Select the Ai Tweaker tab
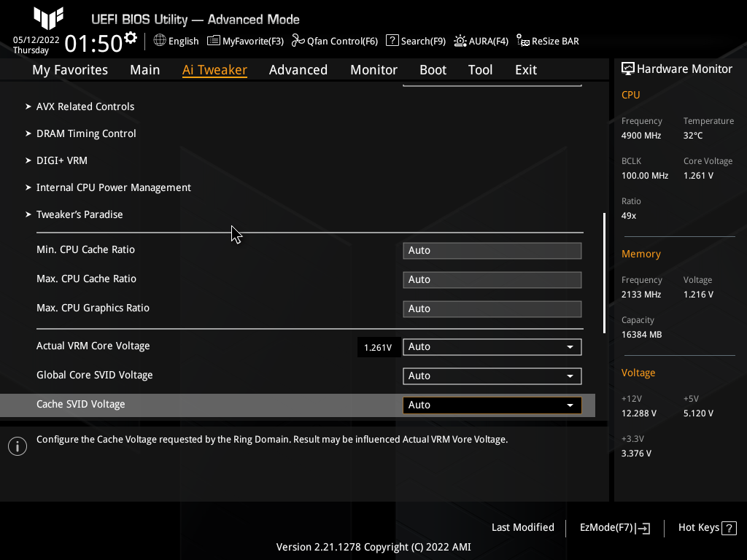The width and height of the screenshot is (747, 560). point(214,70)
